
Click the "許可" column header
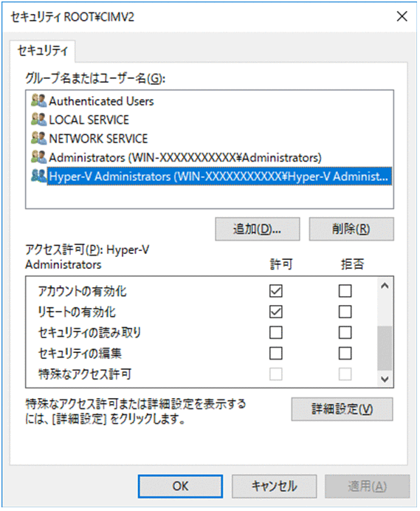pyautogui.click(x=281, y=264)
